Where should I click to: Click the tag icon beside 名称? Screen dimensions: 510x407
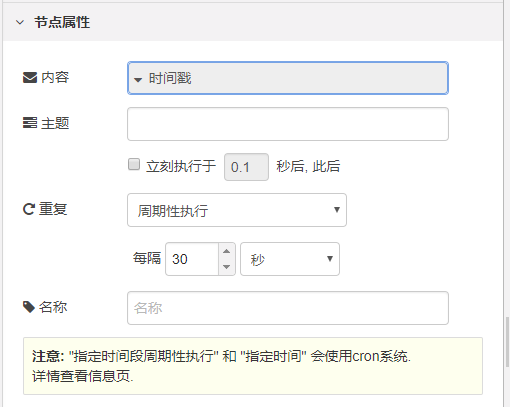29,307
